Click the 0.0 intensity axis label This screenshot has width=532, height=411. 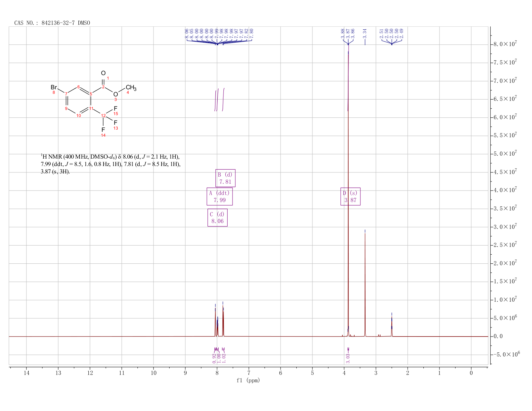pos(498,336)
